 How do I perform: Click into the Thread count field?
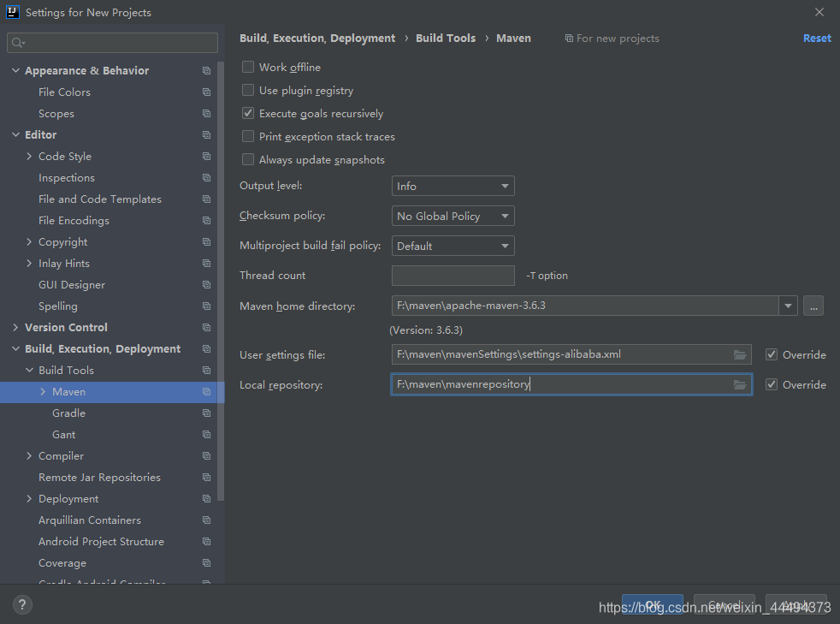click(x=453, y=276)
